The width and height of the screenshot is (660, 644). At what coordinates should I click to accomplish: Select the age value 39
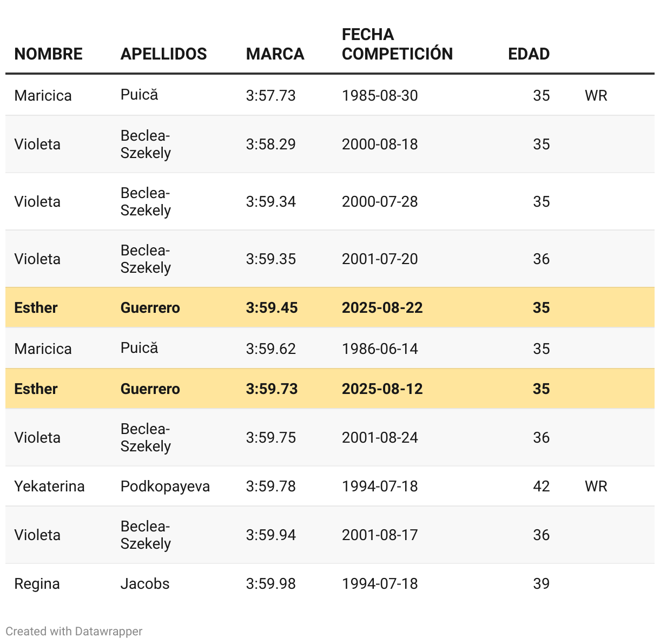541,583
